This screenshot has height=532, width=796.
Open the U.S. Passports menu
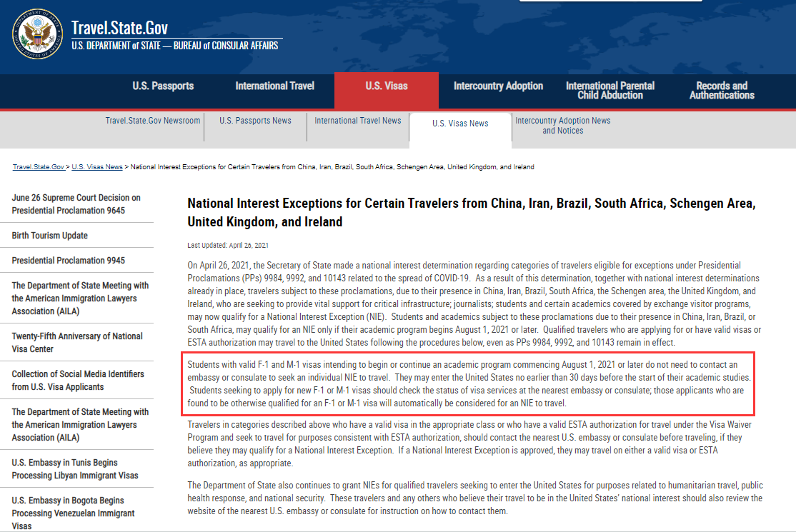[x=163, y=86]
